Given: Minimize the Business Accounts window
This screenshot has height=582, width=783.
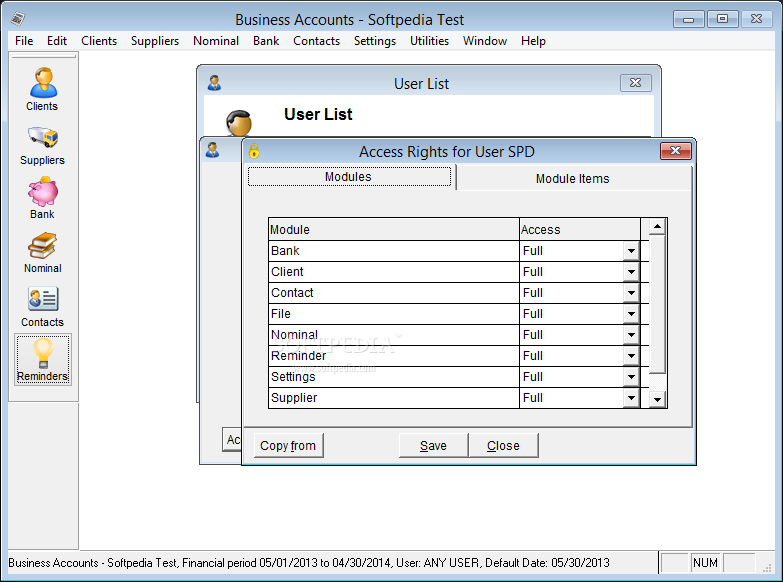Looking at the screenshot, I should (689, 19).
